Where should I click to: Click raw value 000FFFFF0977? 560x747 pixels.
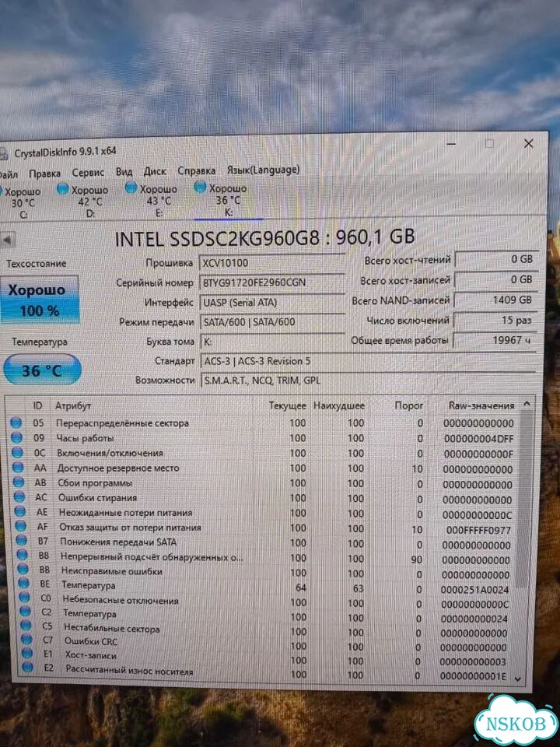(x=478, y=530)
